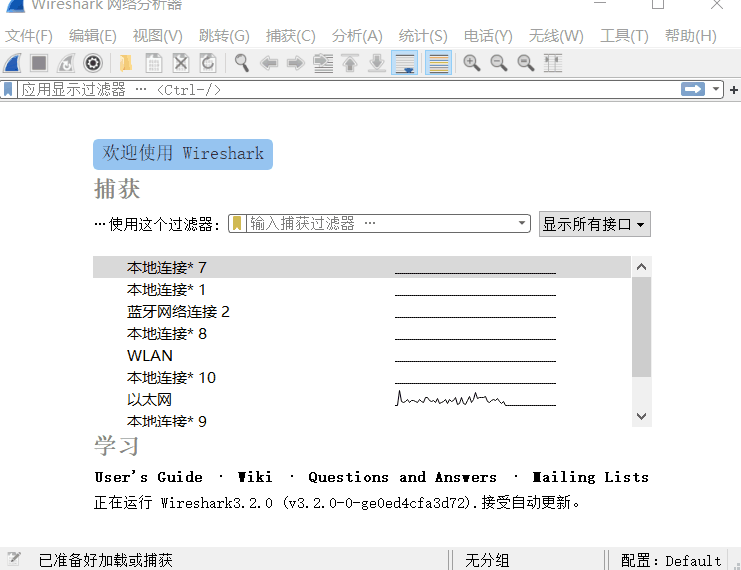The height and width of the screenshot is (570, 741).
Task: Jump to last packet down-arrow icon
Action: (377, 63)
